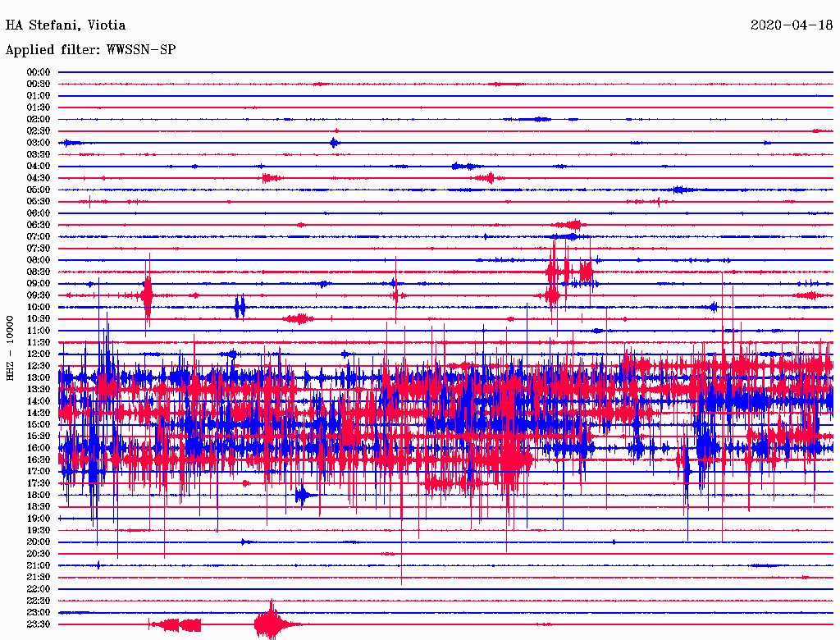Click the 11:00 time label

(39, 331)
